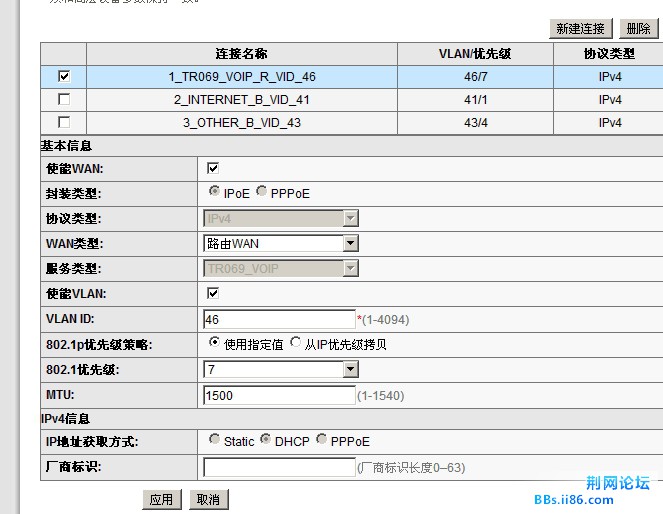
Task: Click IPv4 cell in 3_OTHER row
Action: [x=610, y=123]
